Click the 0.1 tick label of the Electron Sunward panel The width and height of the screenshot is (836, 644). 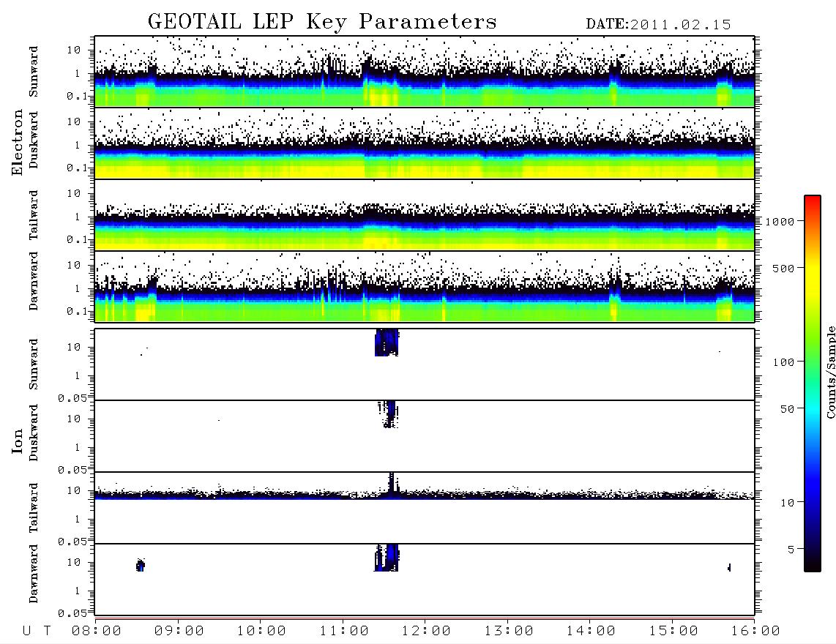click(77, 96)
